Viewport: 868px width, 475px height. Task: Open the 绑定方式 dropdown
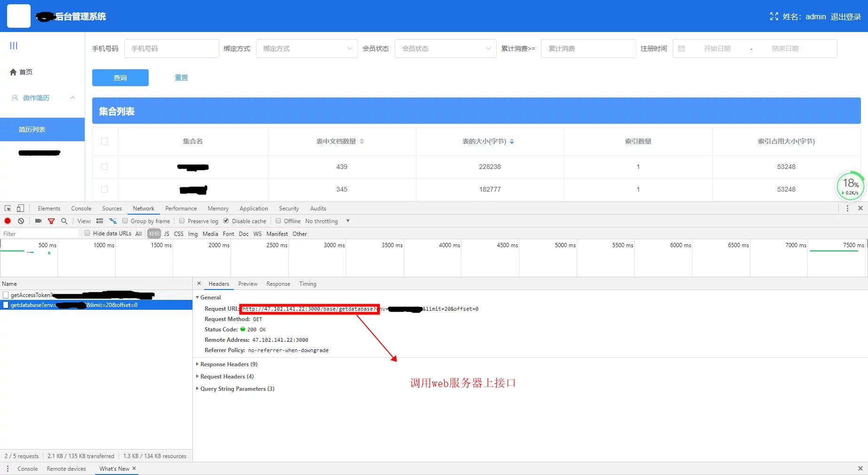(308, 48)
